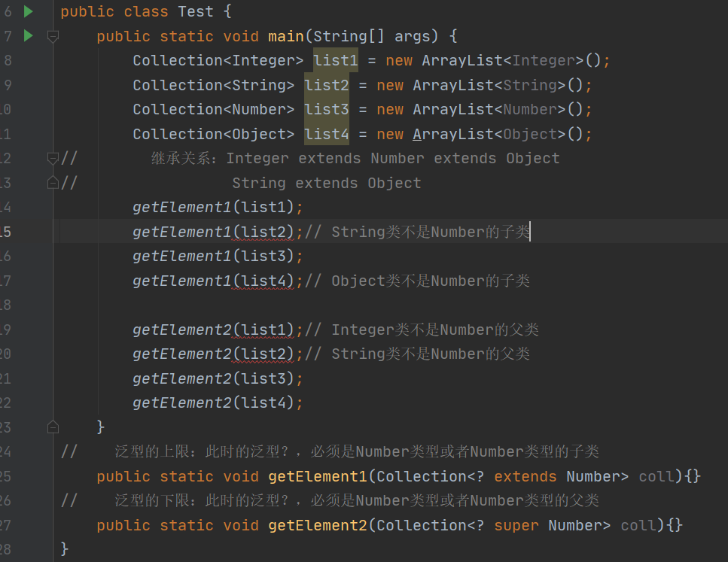Collapse the main method fold marker
This screenshot has height=562, width=728.
pos(53,35)
